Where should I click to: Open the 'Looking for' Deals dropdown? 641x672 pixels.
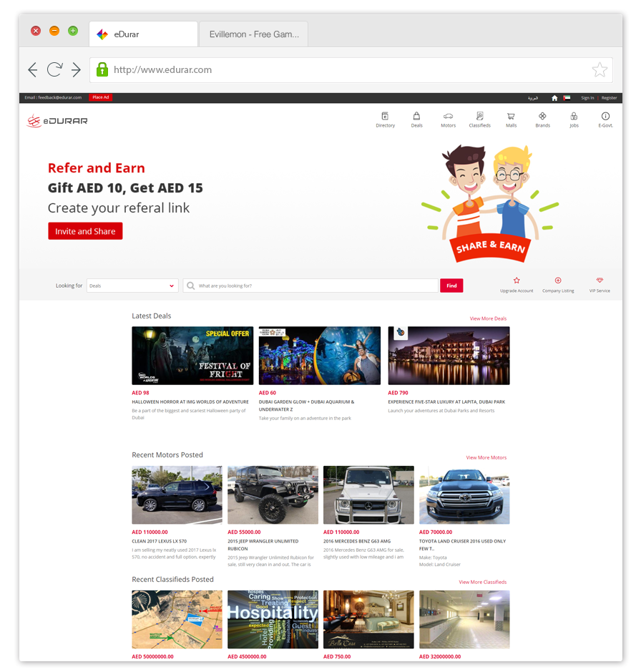coord(132,286)
